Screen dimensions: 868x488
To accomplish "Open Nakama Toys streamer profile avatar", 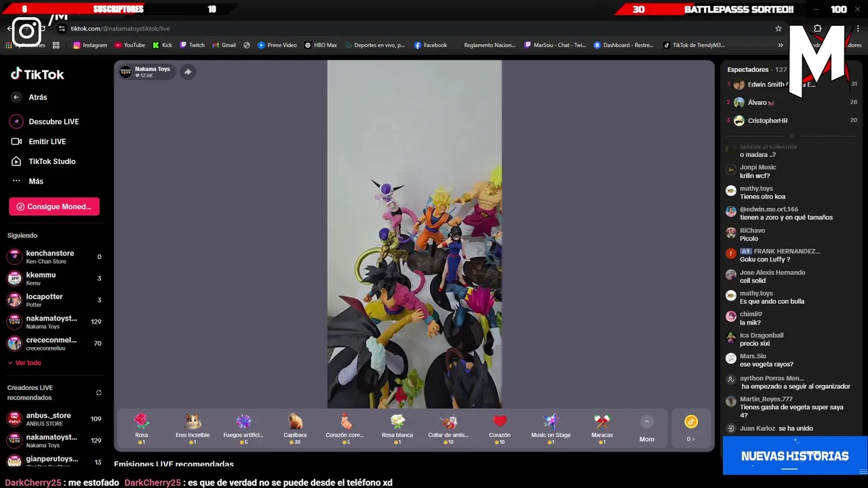I will pyautogui.click(x=126, y=72).
